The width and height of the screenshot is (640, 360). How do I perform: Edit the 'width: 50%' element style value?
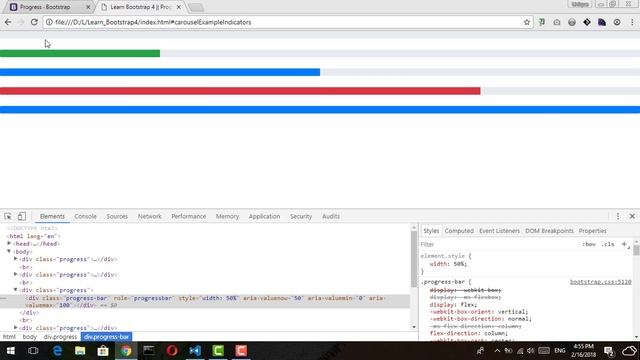[460, 264]
